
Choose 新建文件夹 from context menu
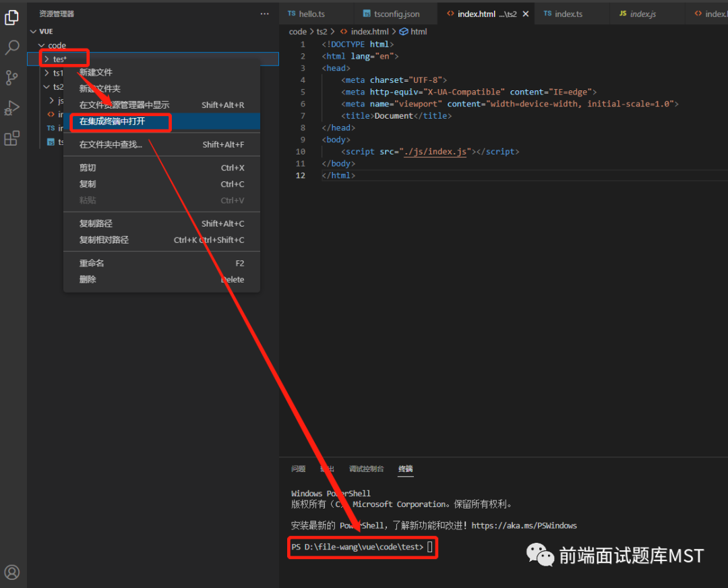162,89
